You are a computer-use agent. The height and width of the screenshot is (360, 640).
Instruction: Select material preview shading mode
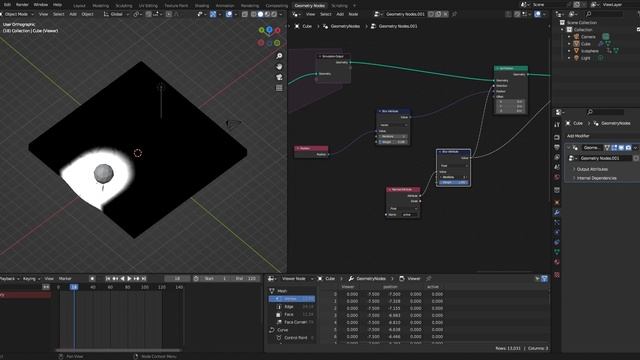click(x=267, y=14)
